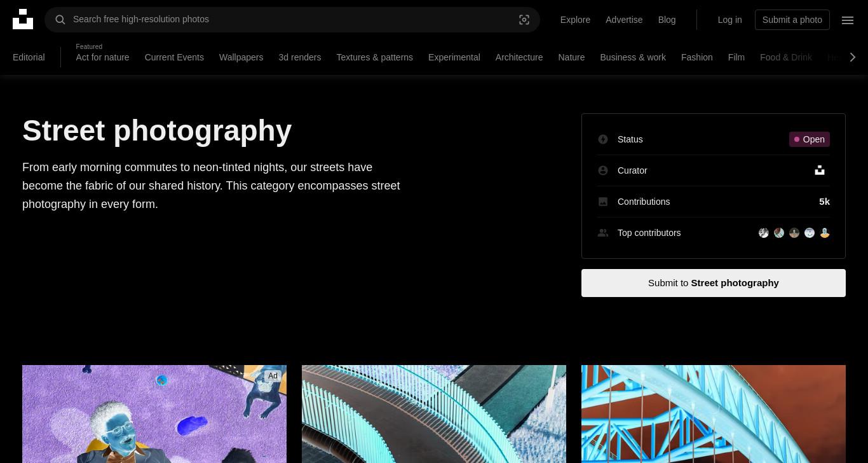868x463 pixels.
Task: Switch to Architecture category
Action: pos(519,57)
